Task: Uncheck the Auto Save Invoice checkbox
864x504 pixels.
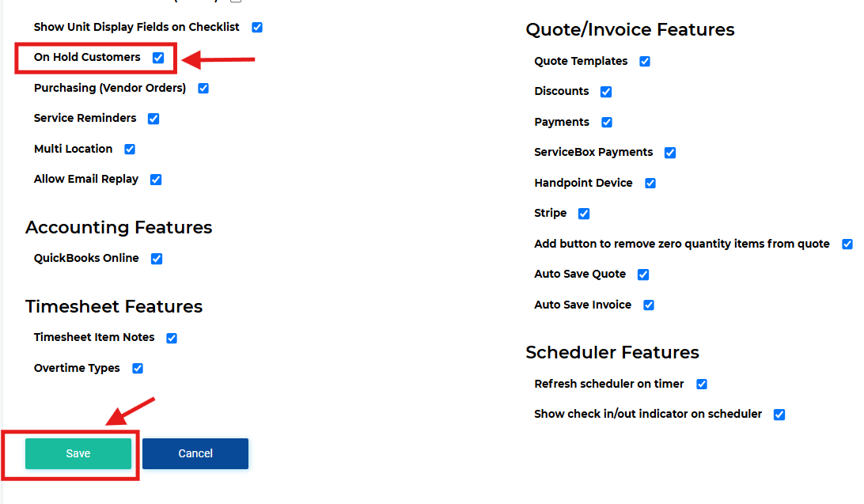Action: pyautogui.click(x=649, y=305)
